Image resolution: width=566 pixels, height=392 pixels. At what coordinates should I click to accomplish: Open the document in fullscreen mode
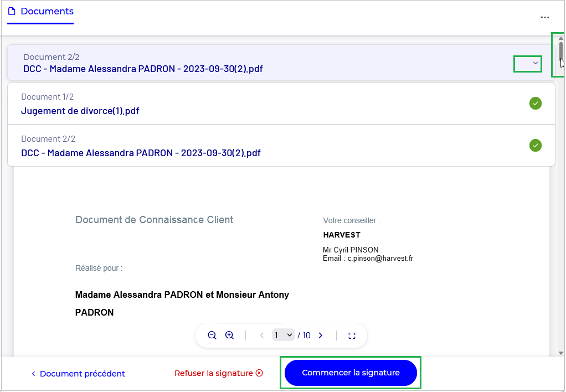(x=352, y=336)
